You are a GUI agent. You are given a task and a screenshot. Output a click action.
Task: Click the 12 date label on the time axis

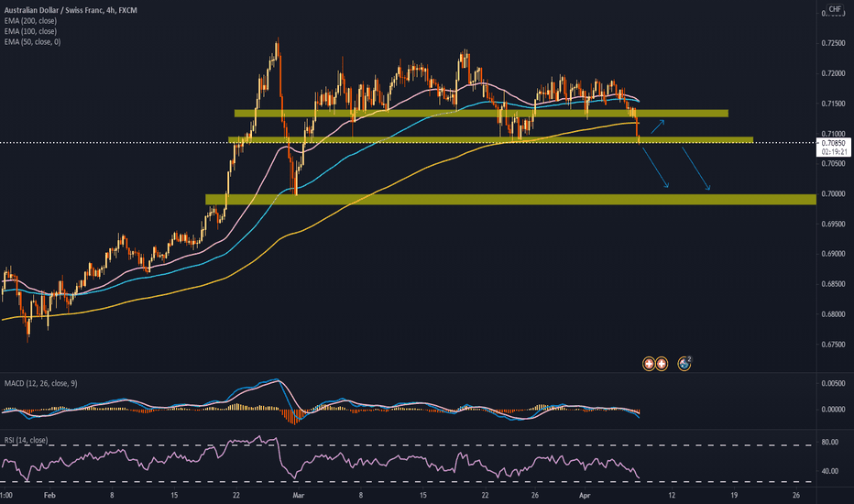click(x=672, y=495)
